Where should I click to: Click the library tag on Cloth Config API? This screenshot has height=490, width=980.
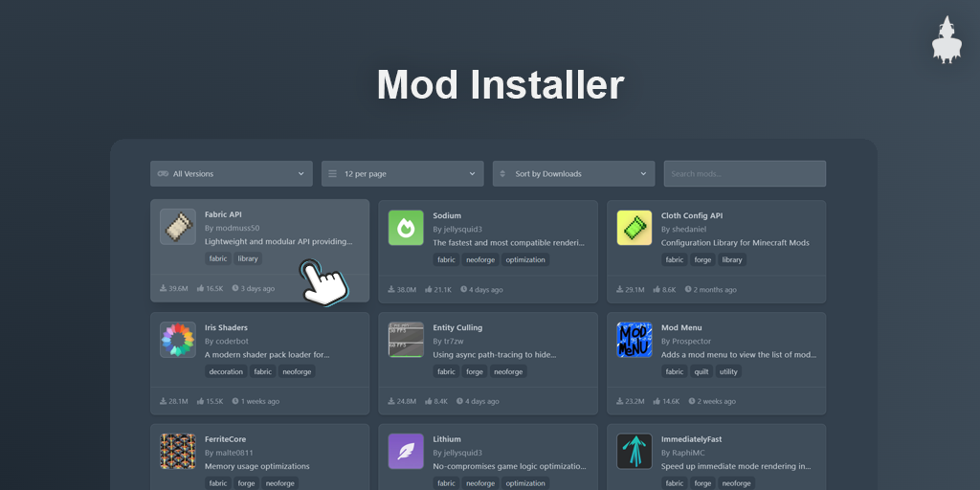point(732,260)
